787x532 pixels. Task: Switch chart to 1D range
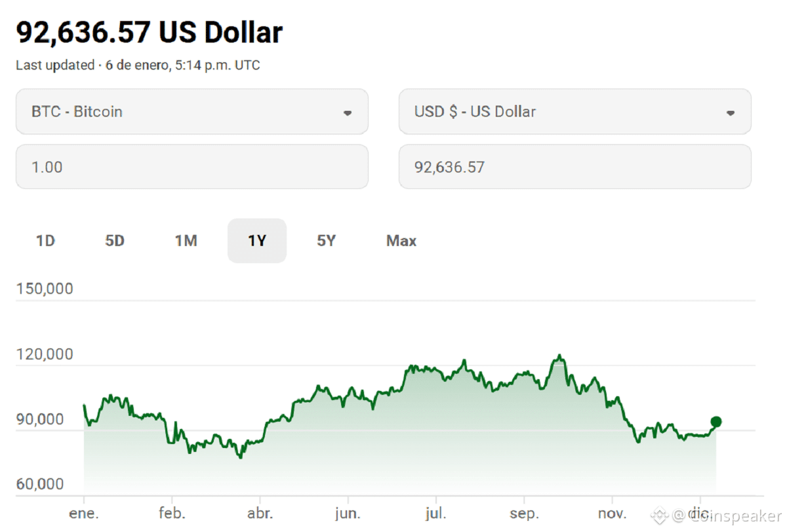[x=45, y=241]
